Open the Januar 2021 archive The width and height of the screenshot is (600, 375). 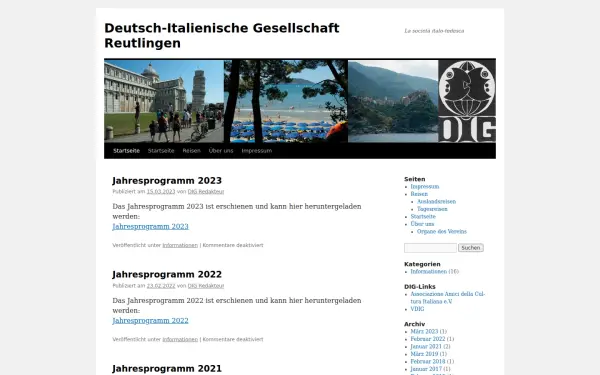pos(426,347)
